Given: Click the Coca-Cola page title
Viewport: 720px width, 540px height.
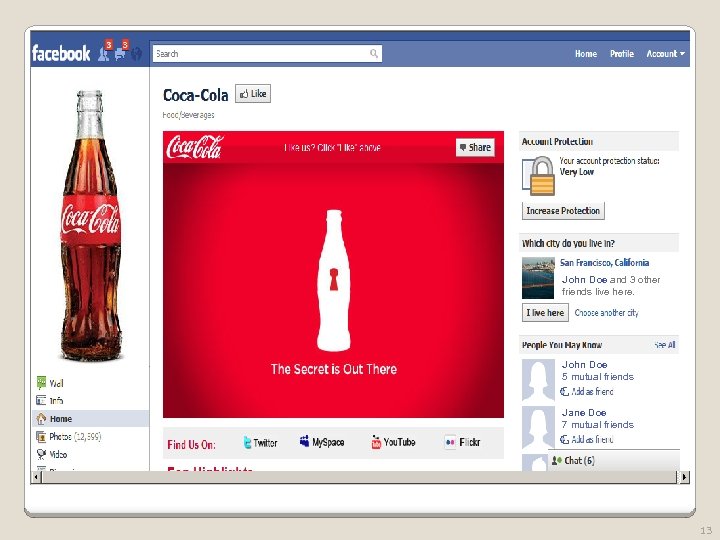Looking at the screenshot, I should pyautogui.click(x=196, y=95).
